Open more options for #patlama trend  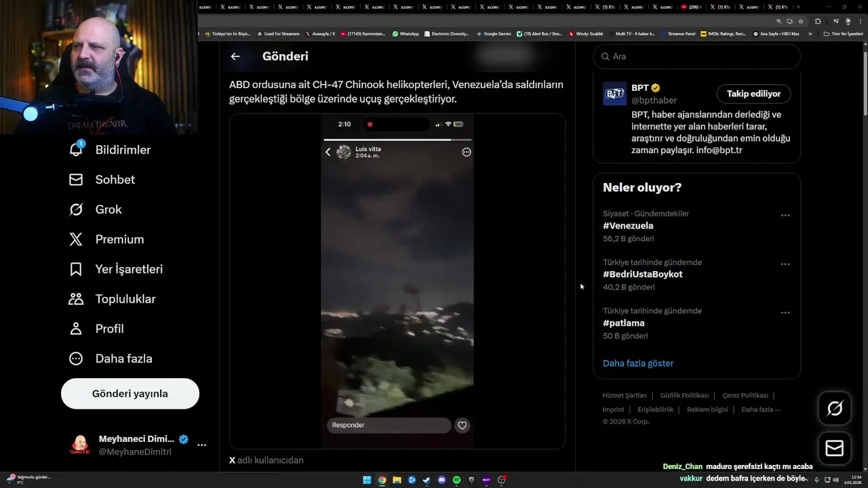785,312
